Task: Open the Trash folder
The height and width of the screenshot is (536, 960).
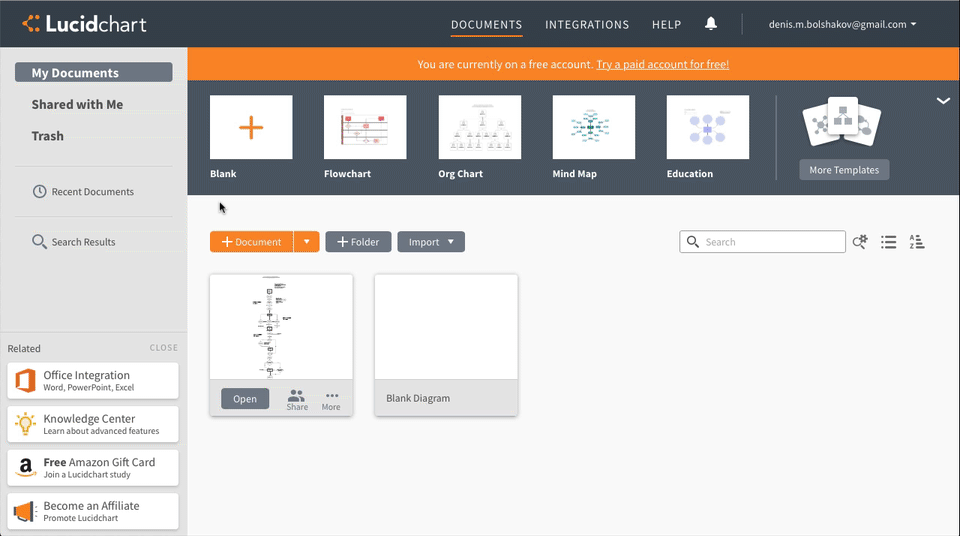Action: click(47, 136)
